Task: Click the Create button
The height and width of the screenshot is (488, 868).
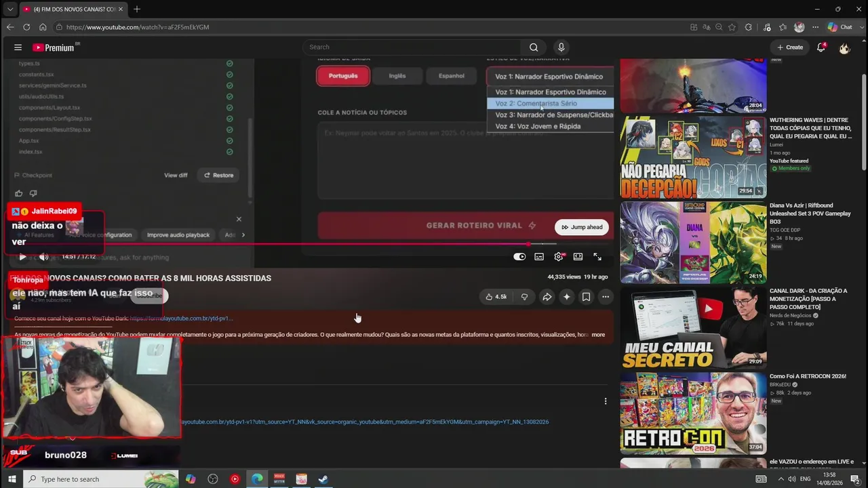Action: [790, 47]
